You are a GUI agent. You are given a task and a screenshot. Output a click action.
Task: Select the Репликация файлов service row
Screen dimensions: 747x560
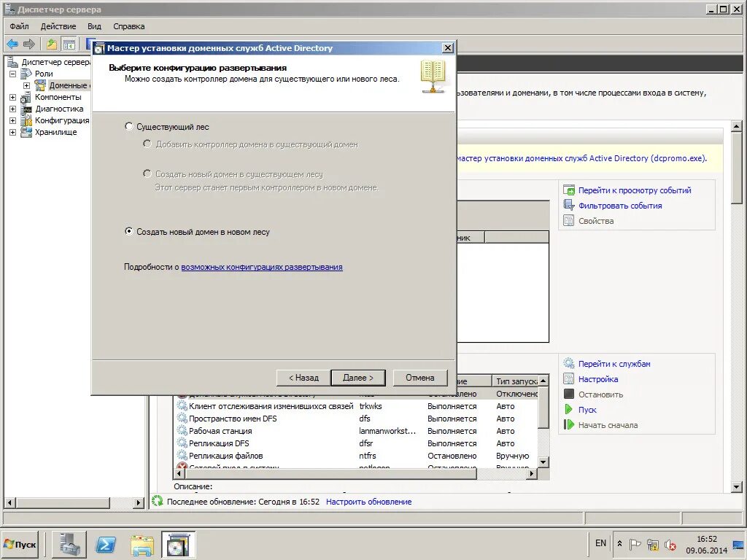(x=355, y=456)
